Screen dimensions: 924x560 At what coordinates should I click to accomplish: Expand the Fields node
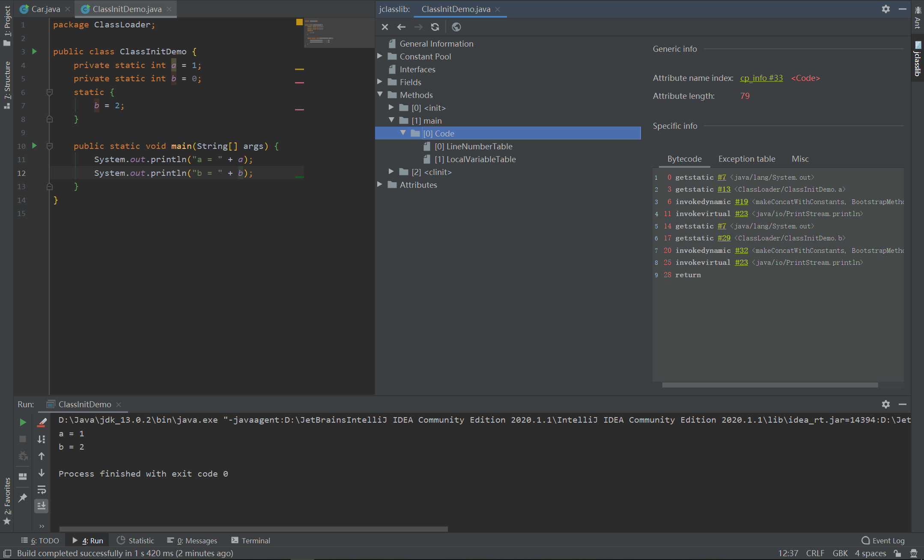coord(380,82)
